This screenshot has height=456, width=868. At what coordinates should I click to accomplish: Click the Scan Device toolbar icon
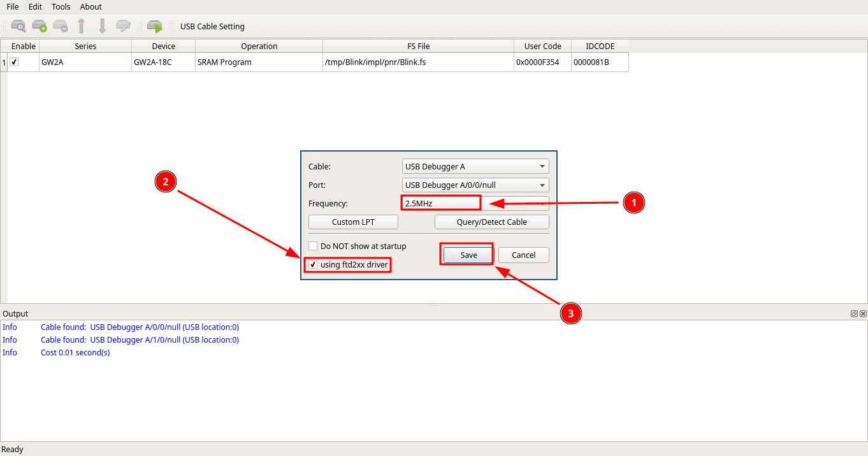(x=18, y=26)
